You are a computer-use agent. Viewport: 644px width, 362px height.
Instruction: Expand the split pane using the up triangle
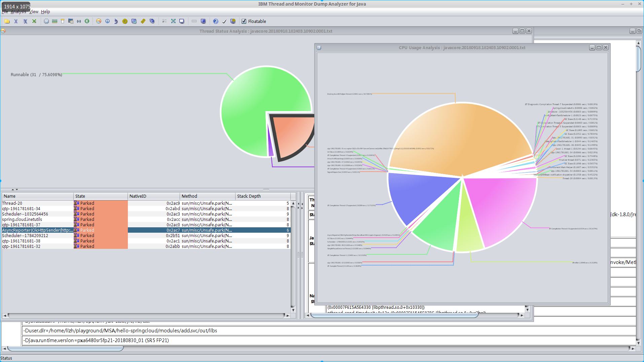[x=12, y=189]
